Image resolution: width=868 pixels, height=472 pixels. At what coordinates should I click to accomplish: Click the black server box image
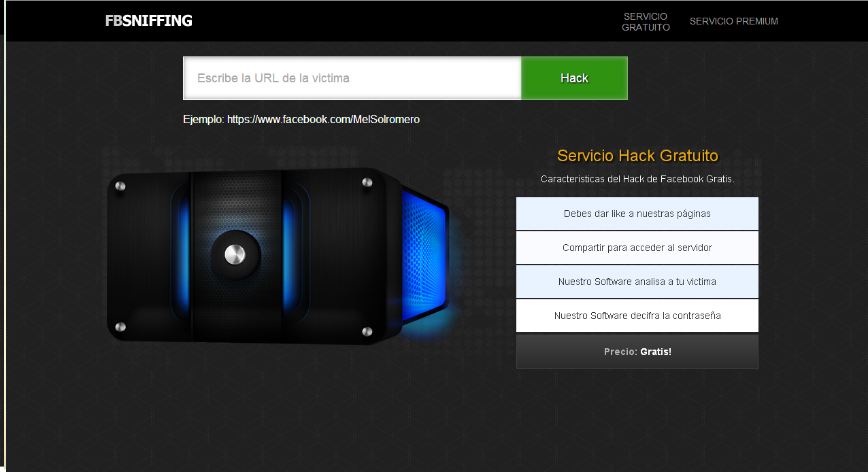pos(279,256)
